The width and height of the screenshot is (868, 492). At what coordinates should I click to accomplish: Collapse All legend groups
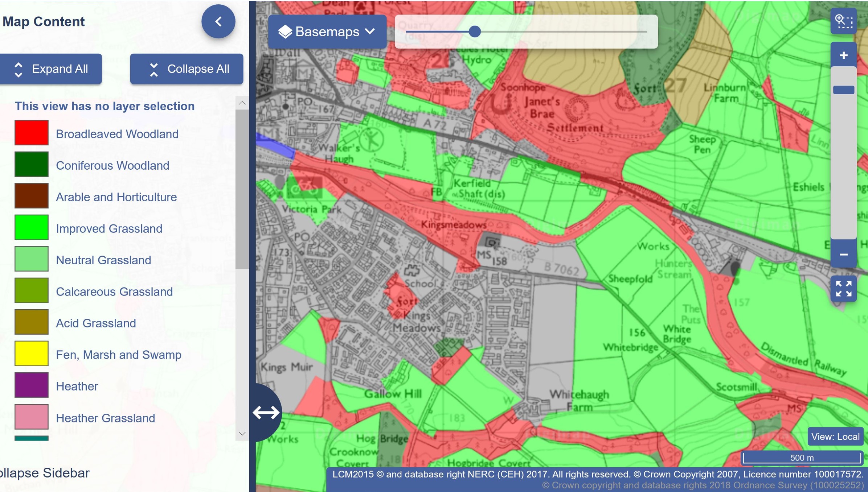pyautogui.click(x=187, y=69)
